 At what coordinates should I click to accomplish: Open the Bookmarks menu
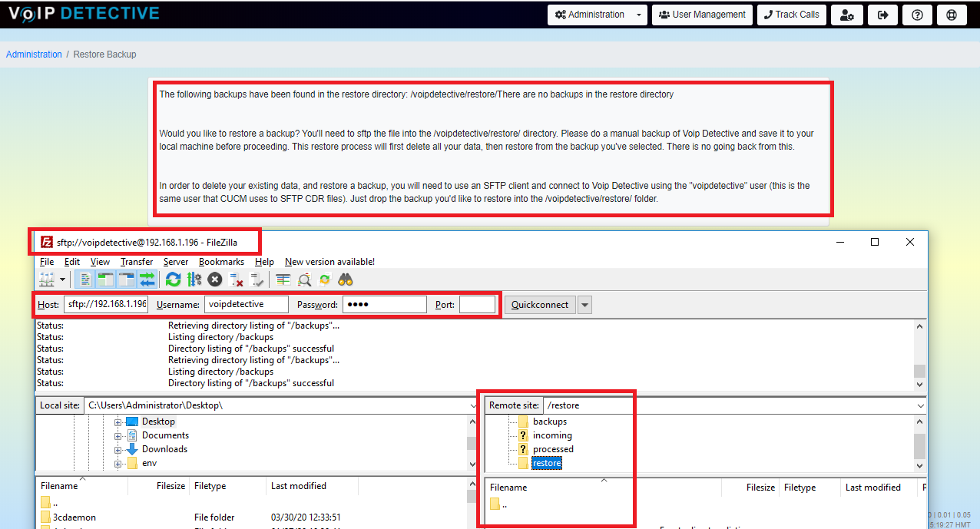point(221,262)
